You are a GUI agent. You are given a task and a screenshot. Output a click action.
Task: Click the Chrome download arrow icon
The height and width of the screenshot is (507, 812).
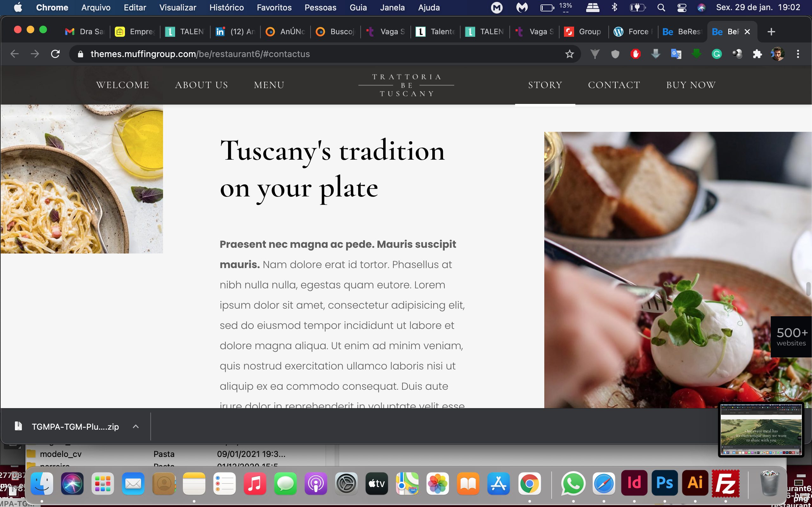656,54
